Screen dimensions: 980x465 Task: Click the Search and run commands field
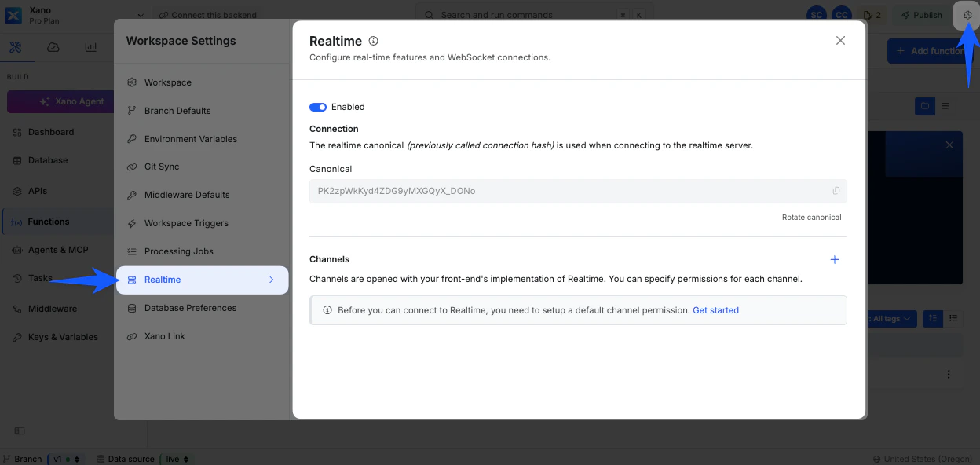(534, 15)
